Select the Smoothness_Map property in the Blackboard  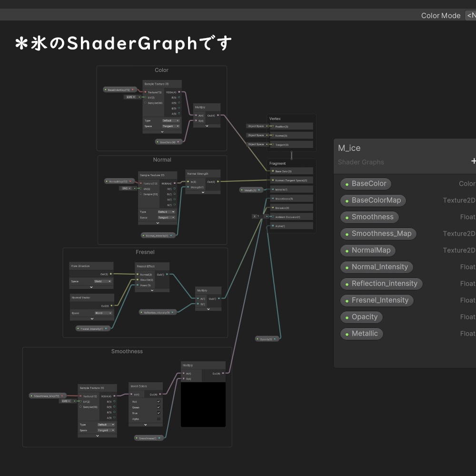(378, 234)
